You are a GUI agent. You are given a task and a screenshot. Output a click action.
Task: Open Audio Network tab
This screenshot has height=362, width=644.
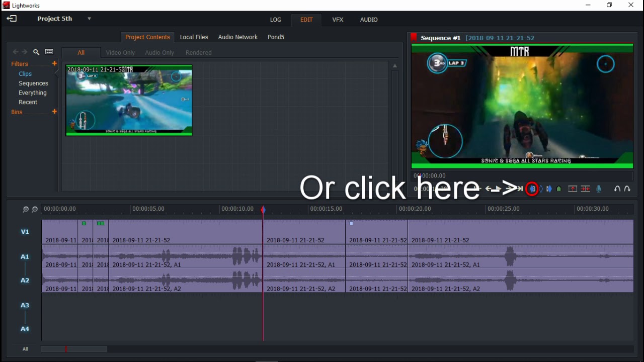click(238, 37)
